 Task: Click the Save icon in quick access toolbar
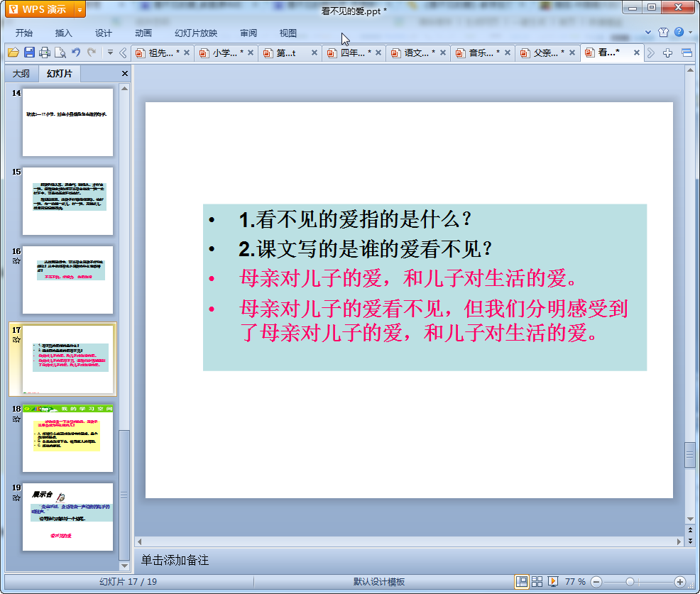29,53
